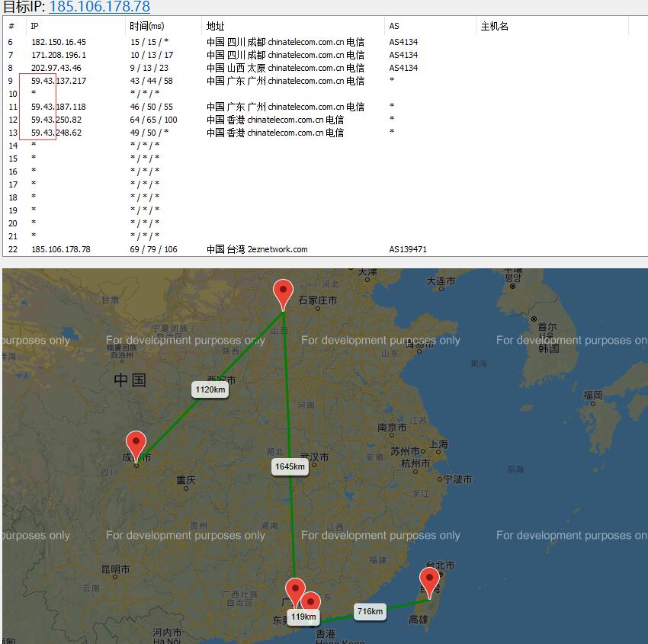Click the 南京市 city label on map
This screenshot has height=644, width=648.
392,428
